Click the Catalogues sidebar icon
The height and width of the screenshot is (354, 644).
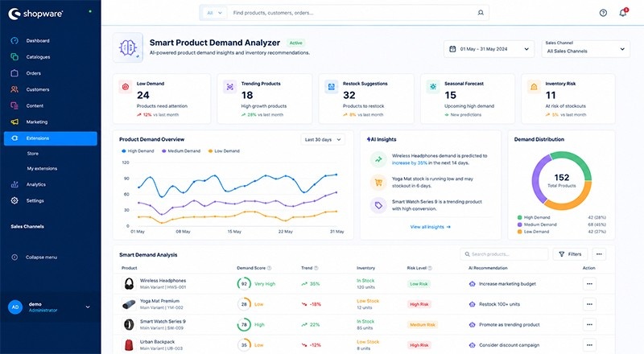pos(14,56)
